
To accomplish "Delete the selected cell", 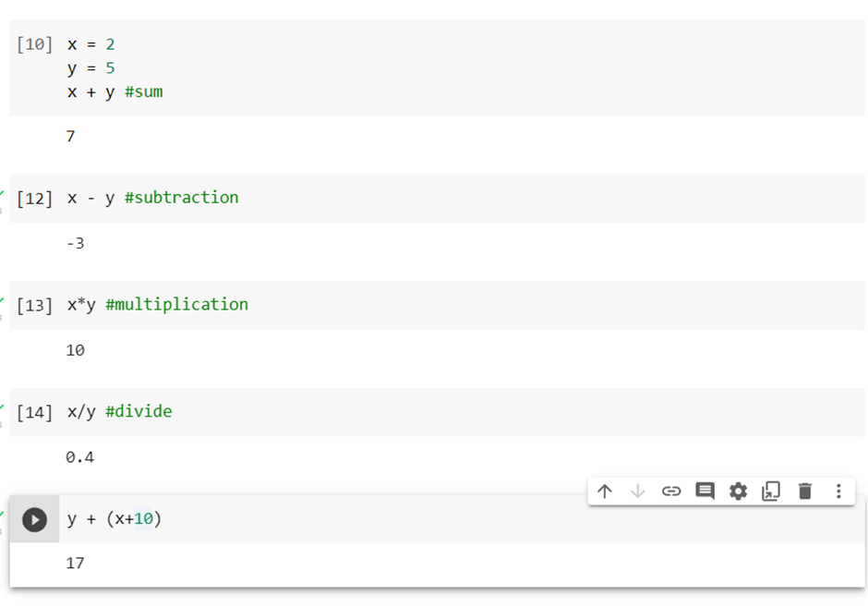I will [x=804, y=491].
